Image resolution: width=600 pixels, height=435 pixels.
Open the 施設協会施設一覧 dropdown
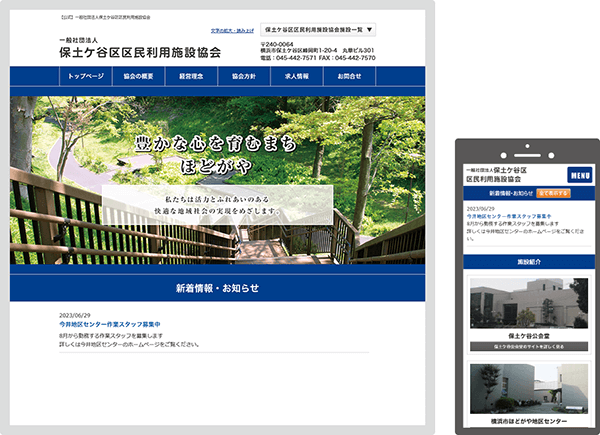tap(317, 31)
